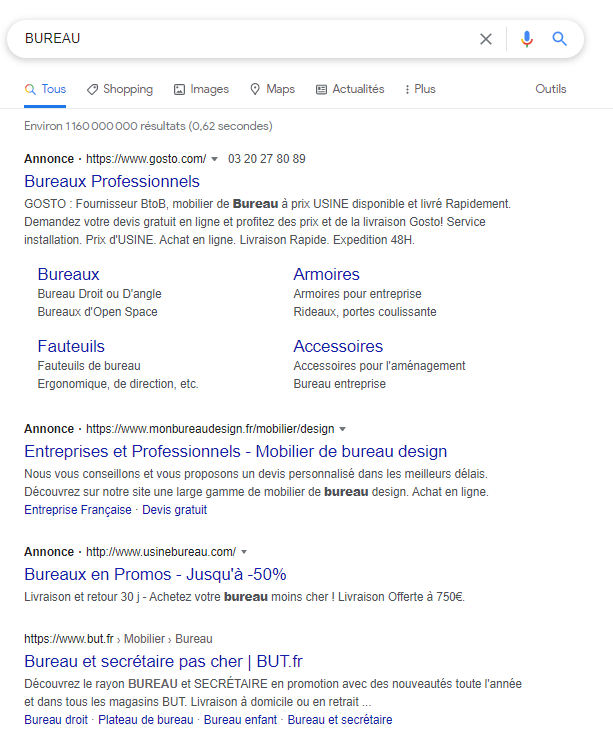Viewport: 613px width, 742px height.
Task: Click the text Accessoires pour l'aménagement
Action: point(379,366)
